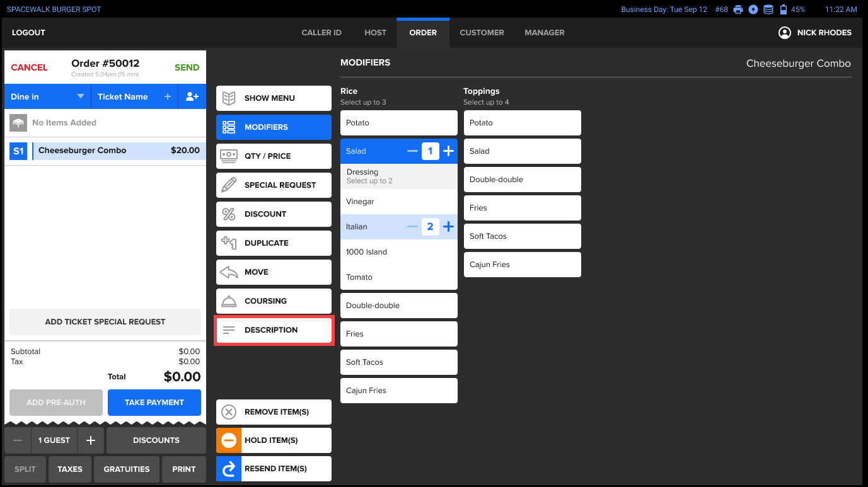
Task: Open the Manager tab
Action: coord(544,33)
